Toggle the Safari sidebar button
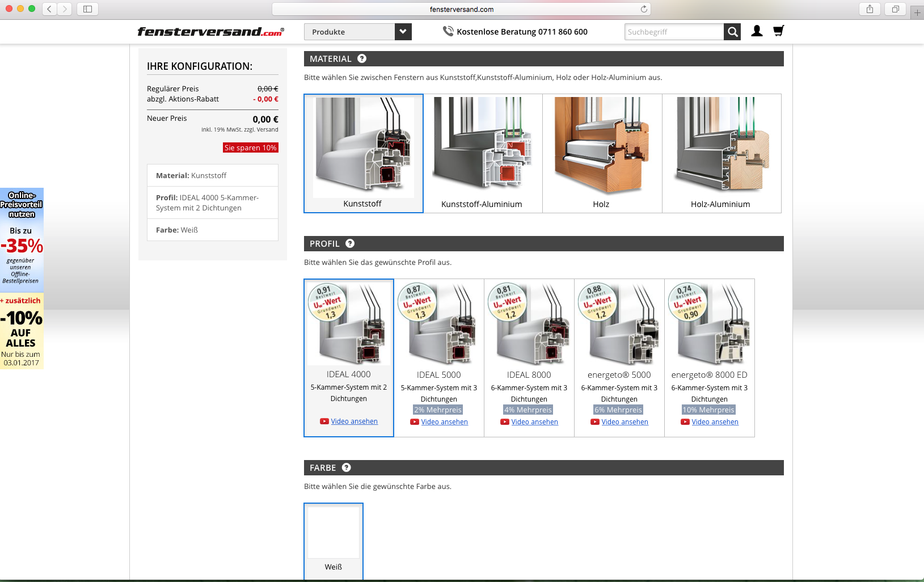This screenshot has width=924, height=582. 87,9
